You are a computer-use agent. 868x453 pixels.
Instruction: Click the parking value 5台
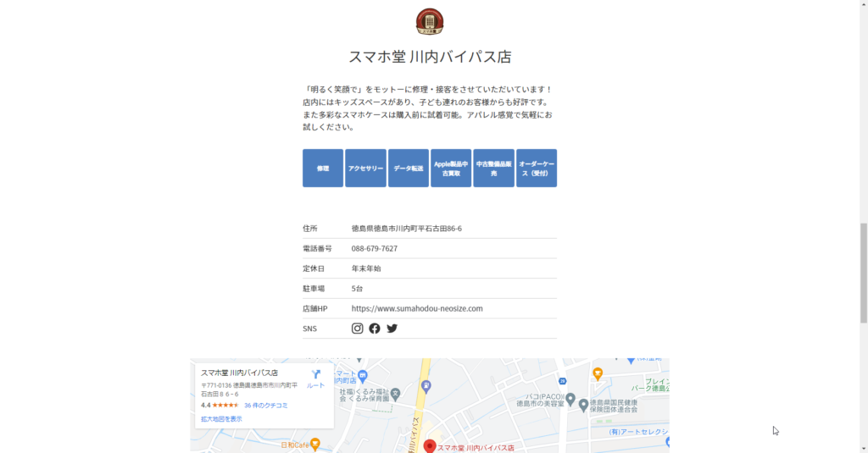(357, 289)
